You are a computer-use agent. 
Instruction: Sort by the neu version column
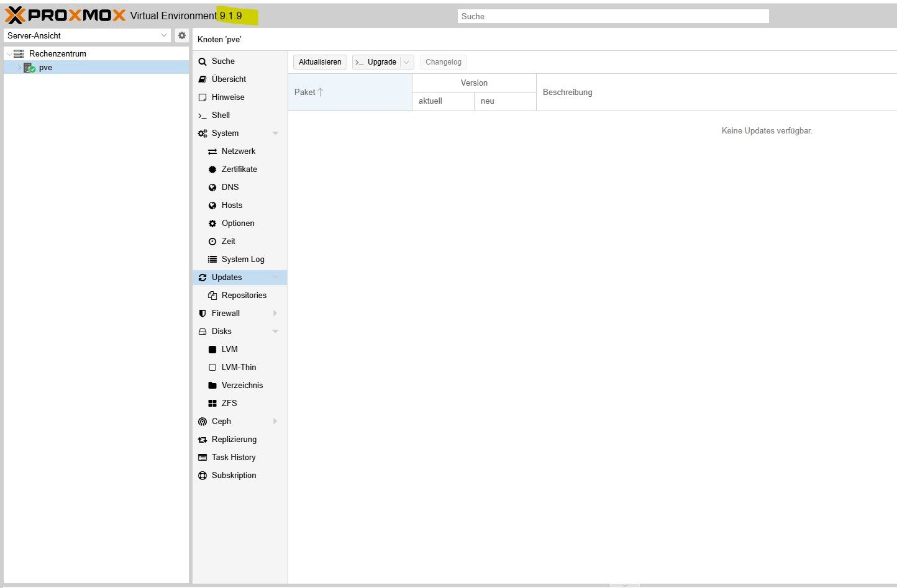pos(505,101)
